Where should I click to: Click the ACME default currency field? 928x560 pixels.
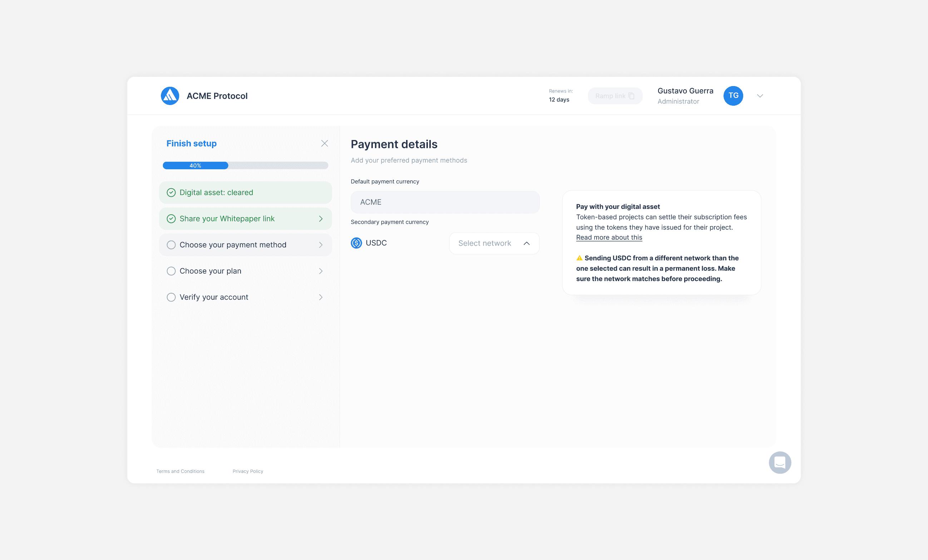click(x=445, y=202)
